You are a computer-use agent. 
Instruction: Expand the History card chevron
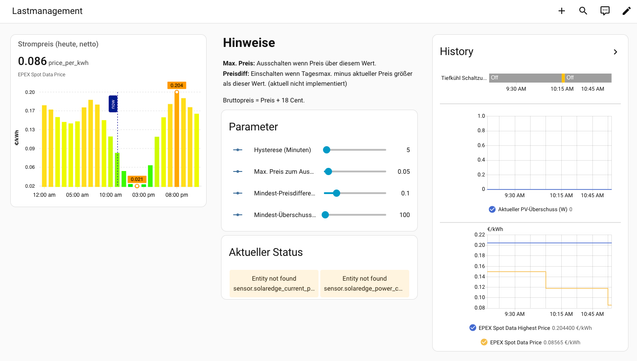(615, 52)
